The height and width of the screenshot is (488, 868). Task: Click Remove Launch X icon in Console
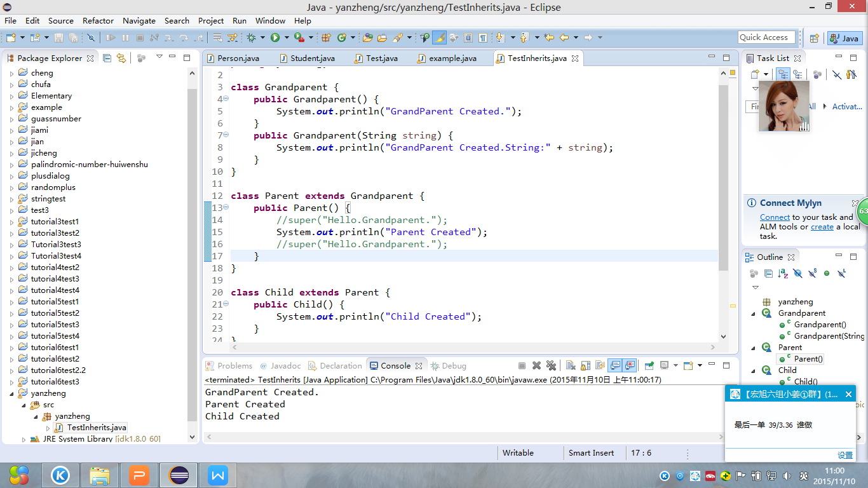tap(536, 365)
